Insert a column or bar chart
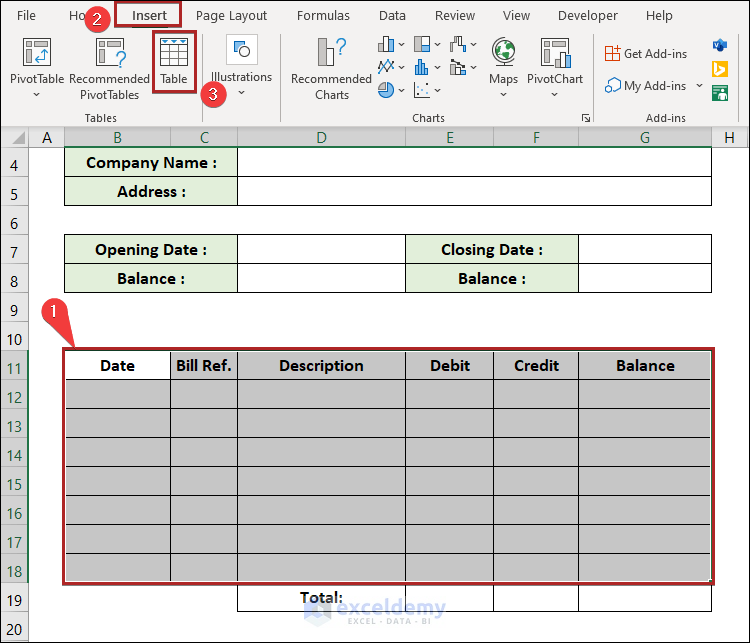 [x=386, y=44]
